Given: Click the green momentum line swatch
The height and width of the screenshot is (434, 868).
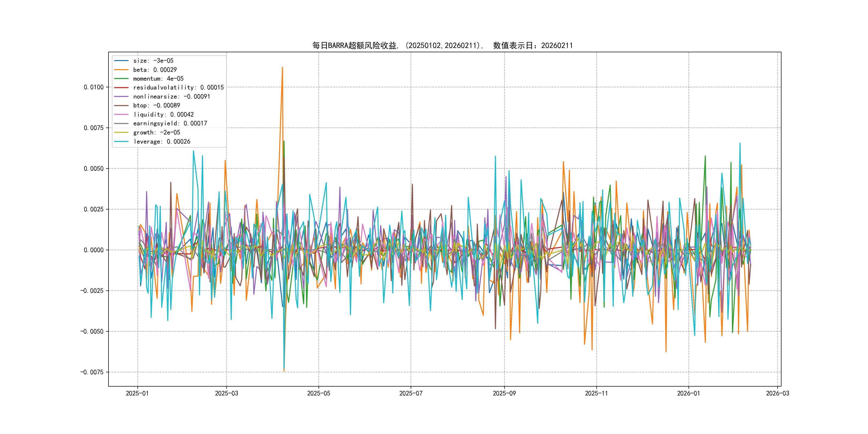Looking at the screenshot, I should coord(121,78).
